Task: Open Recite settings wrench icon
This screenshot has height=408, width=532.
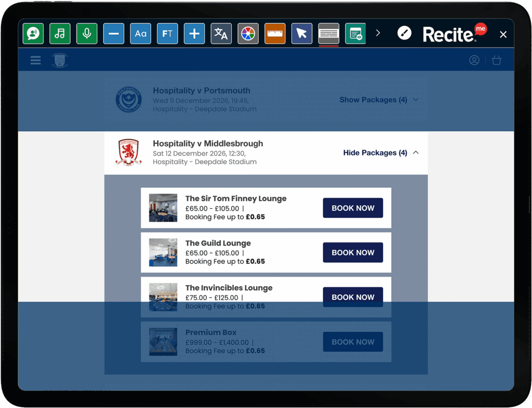Action: [404, 33]
